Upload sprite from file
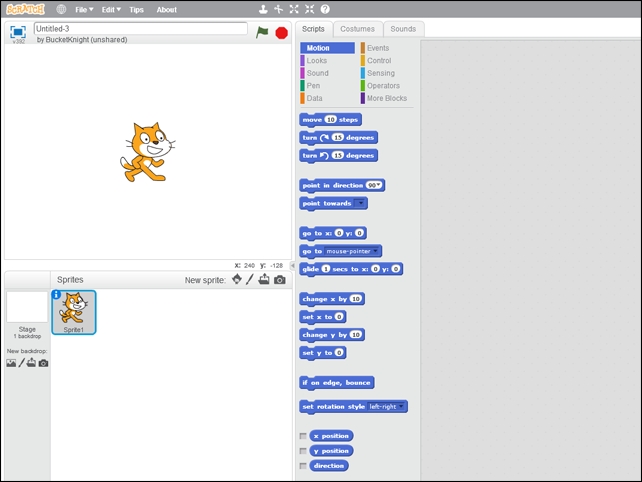Screen dimensions: 642x482 [264, 280]
